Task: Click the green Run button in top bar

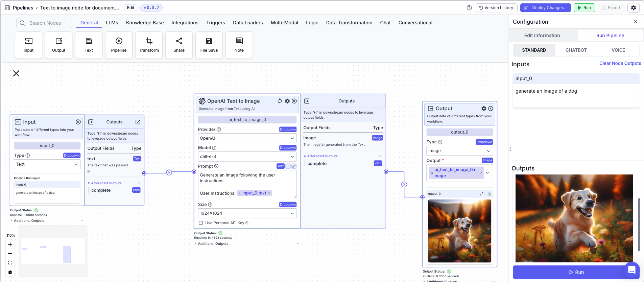Action: click(584, 8)
